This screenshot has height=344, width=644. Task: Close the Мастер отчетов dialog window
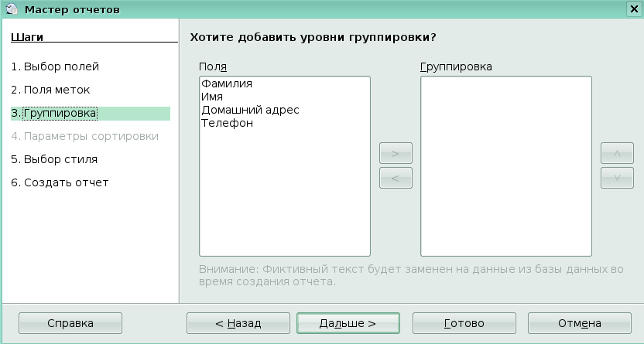[x=633, y=9]
